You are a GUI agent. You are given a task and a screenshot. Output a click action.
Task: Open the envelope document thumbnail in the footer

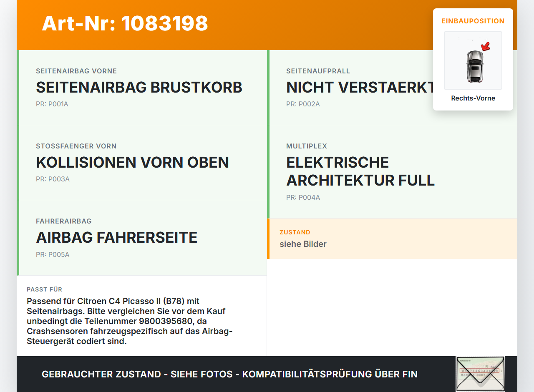point(480,374)
